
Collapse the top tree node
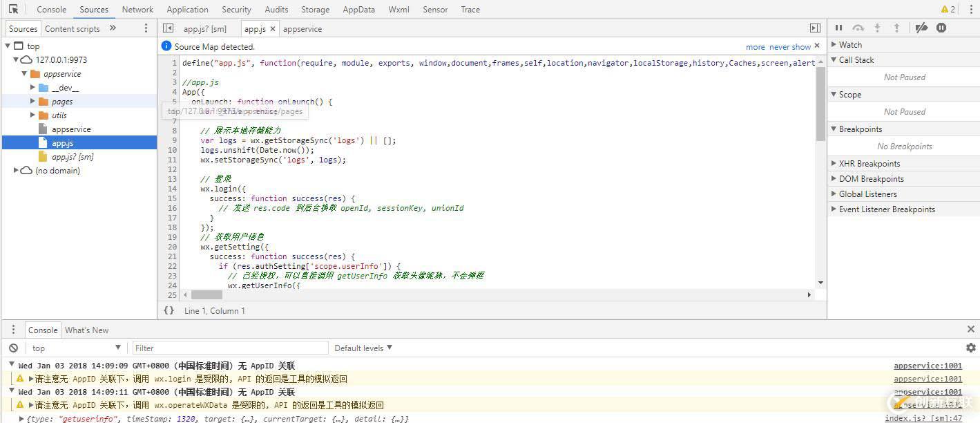tap(8, 46)
